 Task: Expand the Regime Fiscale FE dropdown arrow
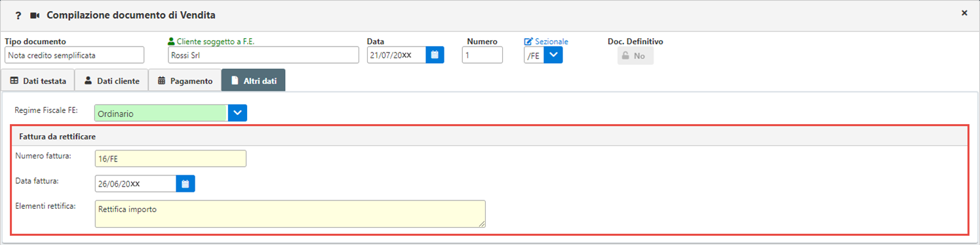pyautogui.click(x=237, y=113)
